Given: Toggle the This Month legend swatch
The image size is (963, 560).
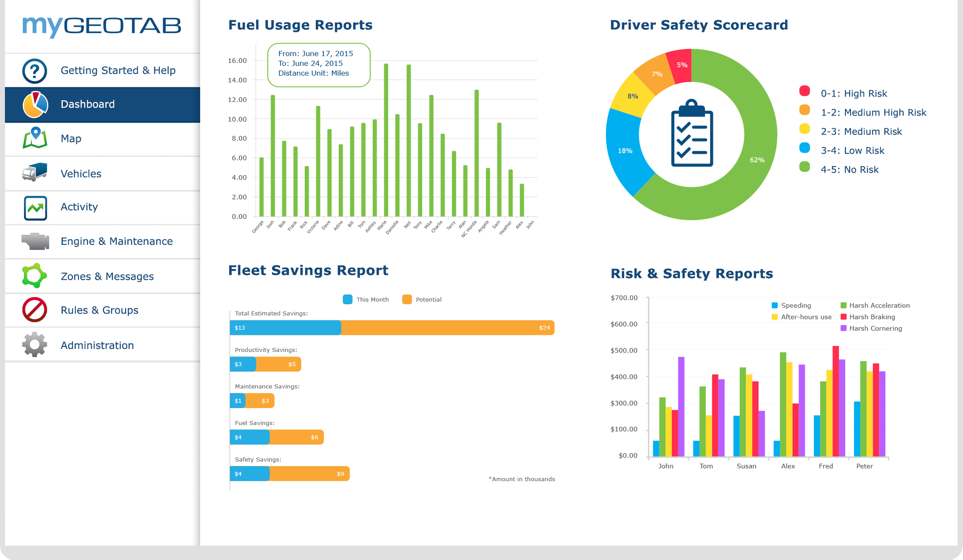Looking at the screenshot, I should click(x=348, y=299).
